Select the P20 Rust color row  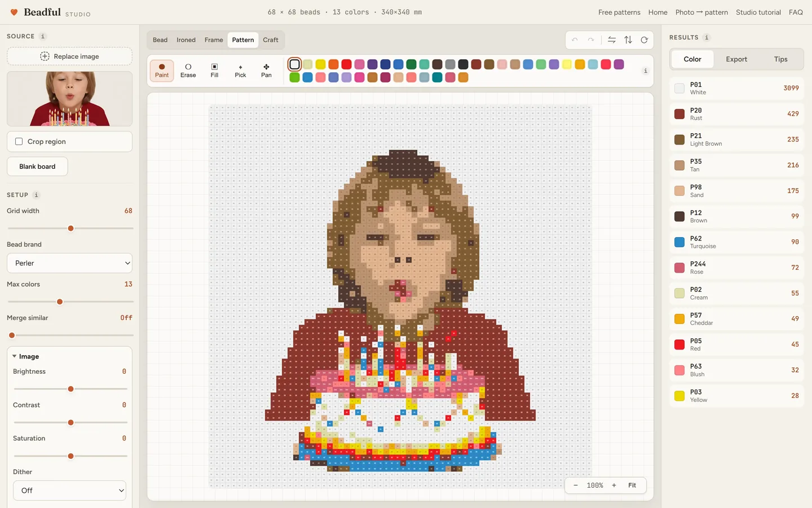(736, 114)
